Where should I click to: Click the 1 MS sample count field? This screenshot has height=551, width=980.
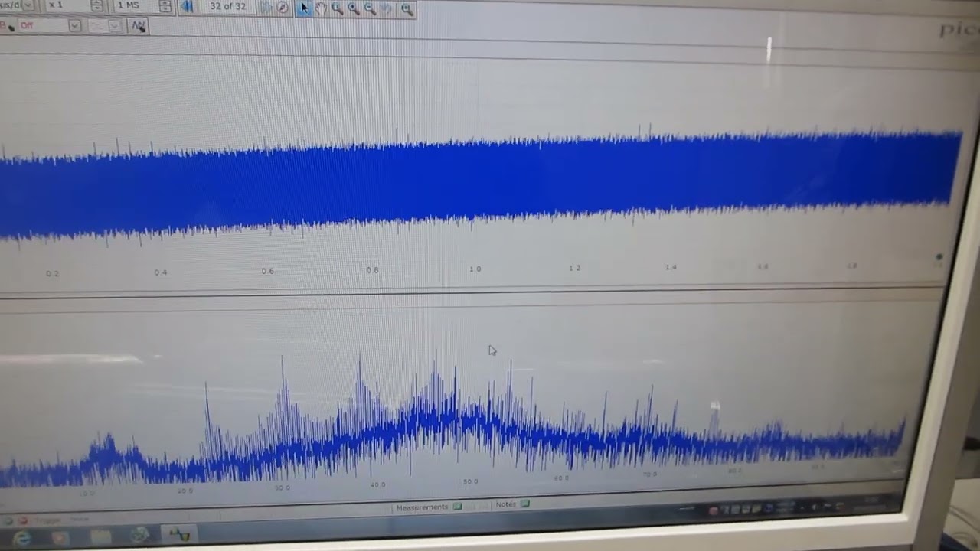click(x=135, y=6)
